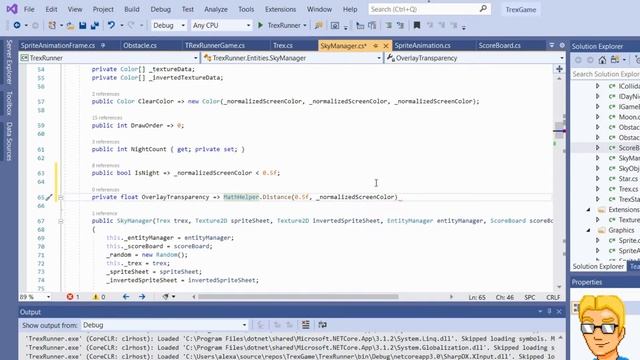Undo the last edit

(111, 25)
